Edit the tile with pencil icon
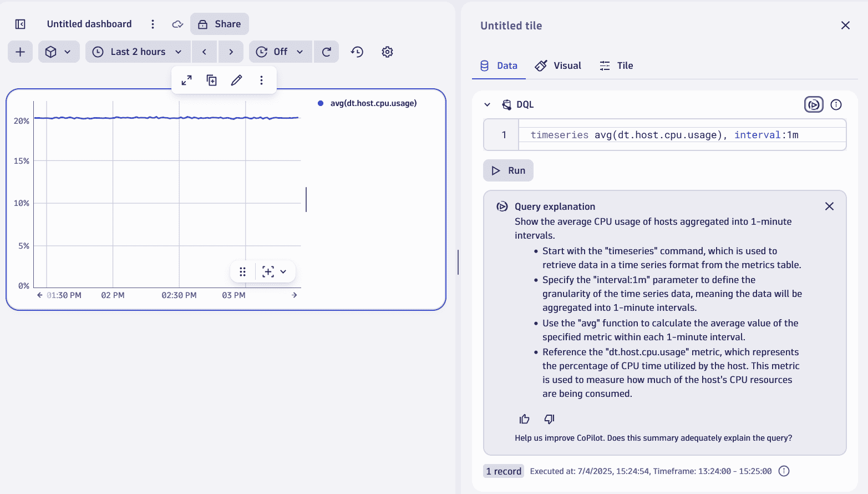Image resolution: width=868 pixels, height=494 pixels. point(236,80)
